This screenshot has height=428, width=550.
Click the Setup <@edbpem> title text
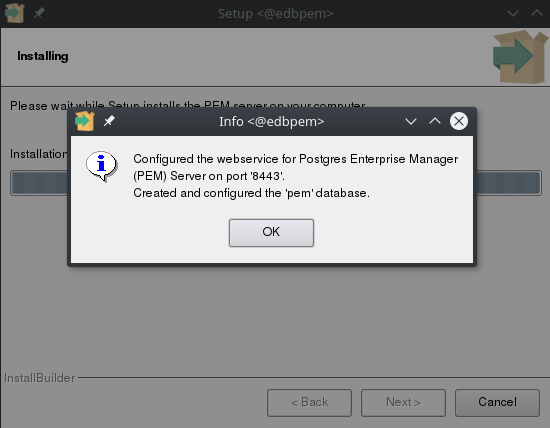(276, 14)
